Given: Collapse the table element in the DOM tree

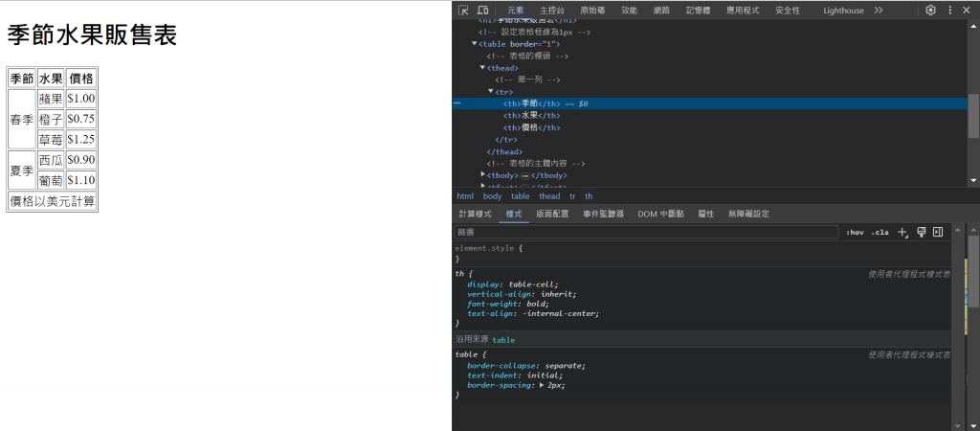Looking at the screenshot, I should point(475,44).
